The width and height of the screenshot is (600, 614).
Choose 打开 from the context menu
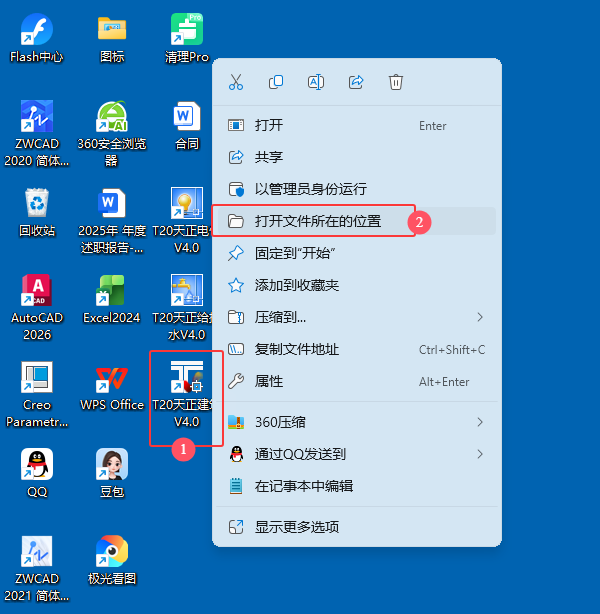[357, 125]
